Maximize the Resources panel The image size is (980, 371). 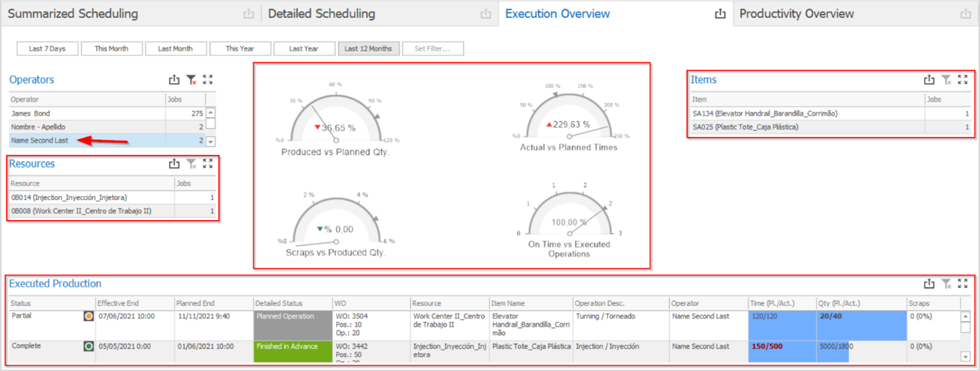[208, 164]
